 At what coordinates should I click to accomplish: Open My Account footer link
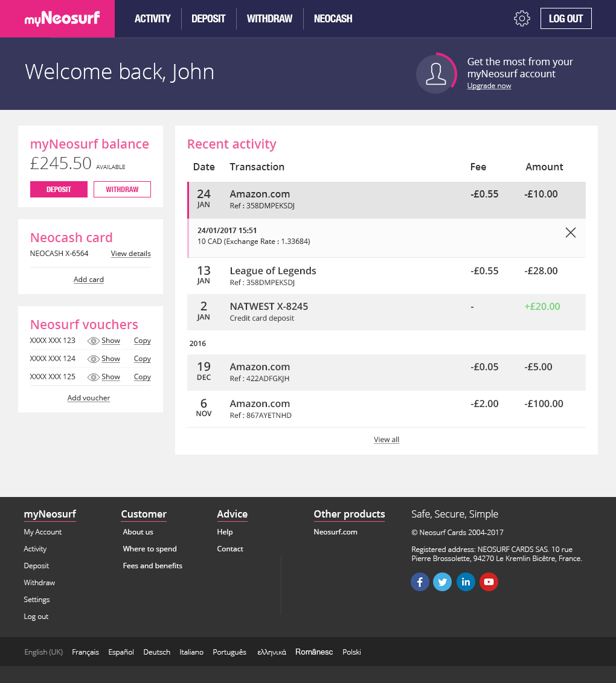click(x=43, y=532)
